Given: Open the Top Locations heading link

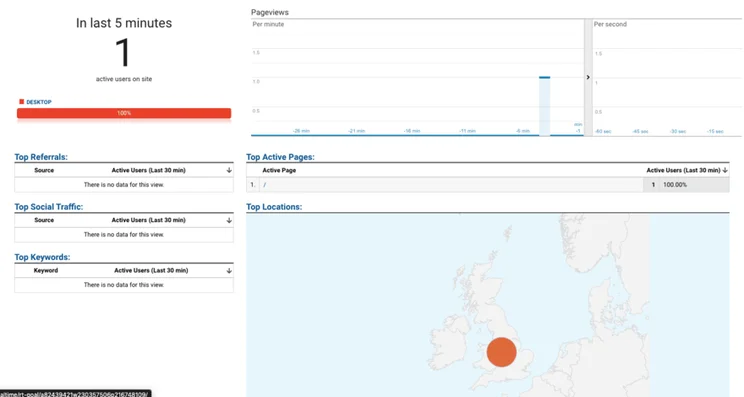Looking at the screenshot, I should click(274, 207).
